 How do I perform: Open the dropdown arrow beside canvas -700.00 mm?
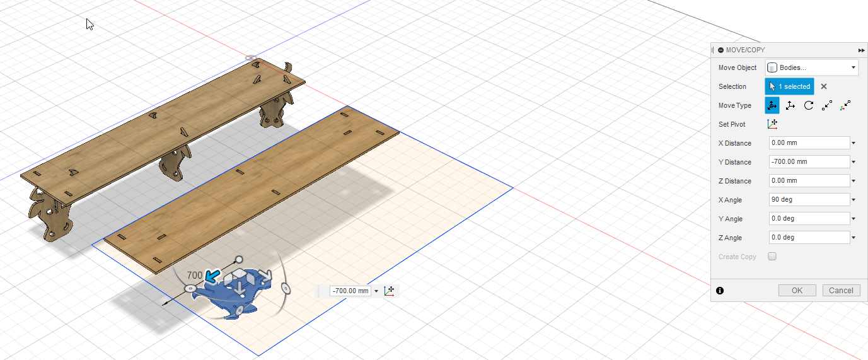[376, 291]
